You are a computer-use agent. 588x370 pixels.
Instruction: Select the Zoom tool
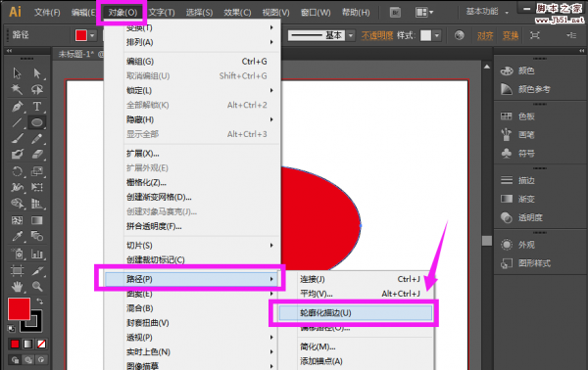37,287
